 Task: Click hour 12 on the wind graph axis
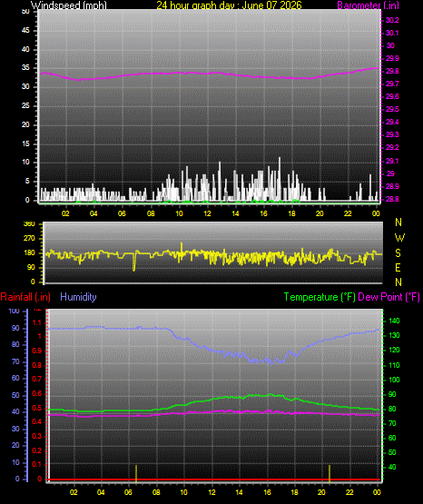click(207, 213)
